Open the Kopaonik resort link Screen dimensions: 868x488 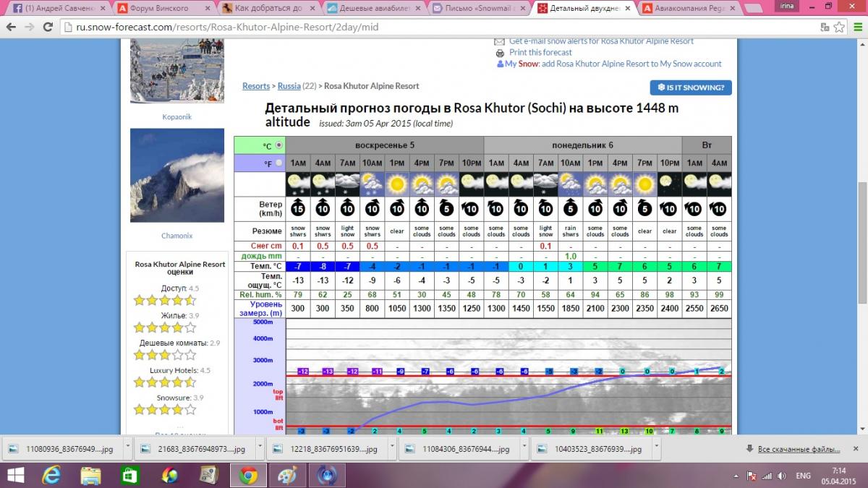tap(176, 116)
